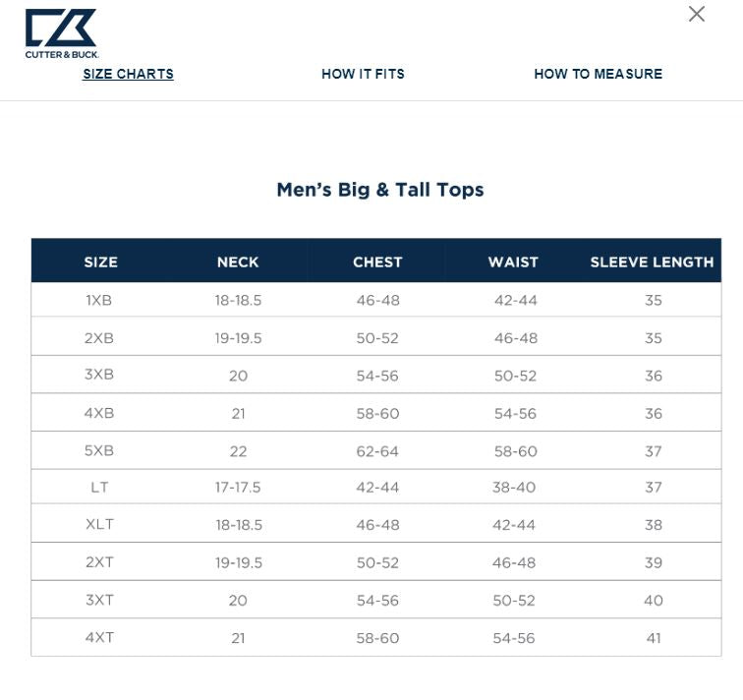This screenshot has width=743, height=700.
Task: Open the How To Measure tab
Action: (x=598, y=74)
